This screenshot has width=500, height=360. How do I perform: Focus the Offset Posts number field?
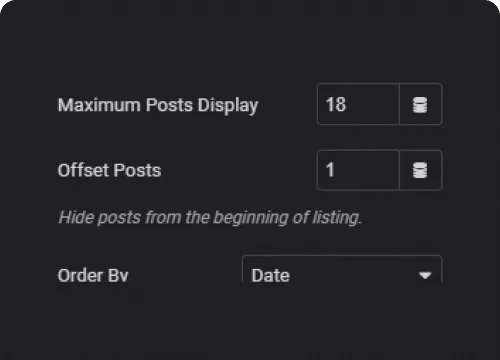[358, 170]
